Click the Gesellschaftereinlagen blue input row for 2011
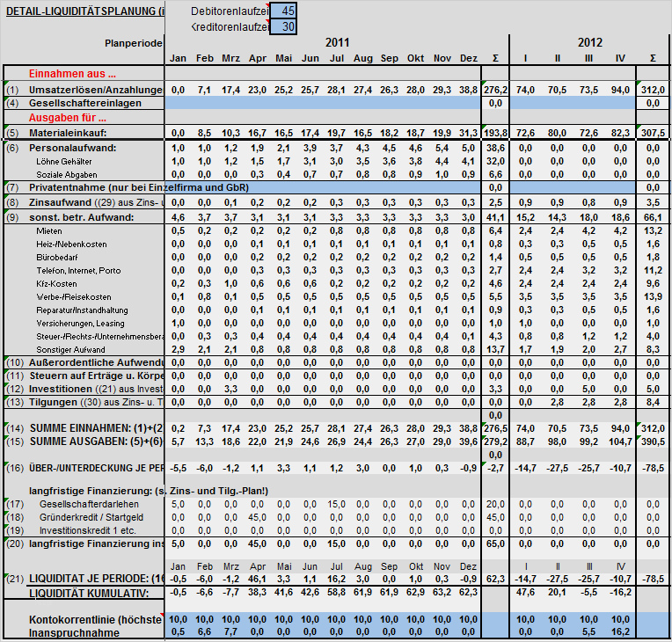This screenshot has width=672, height=642. click(x=323, y=103)
